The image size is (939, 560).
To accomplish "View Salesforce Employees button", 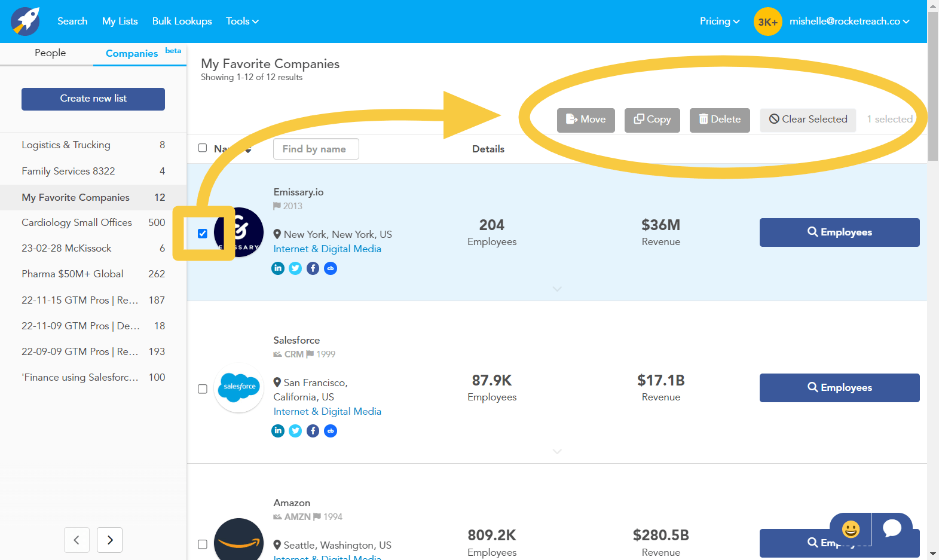I will click(839, 388).
